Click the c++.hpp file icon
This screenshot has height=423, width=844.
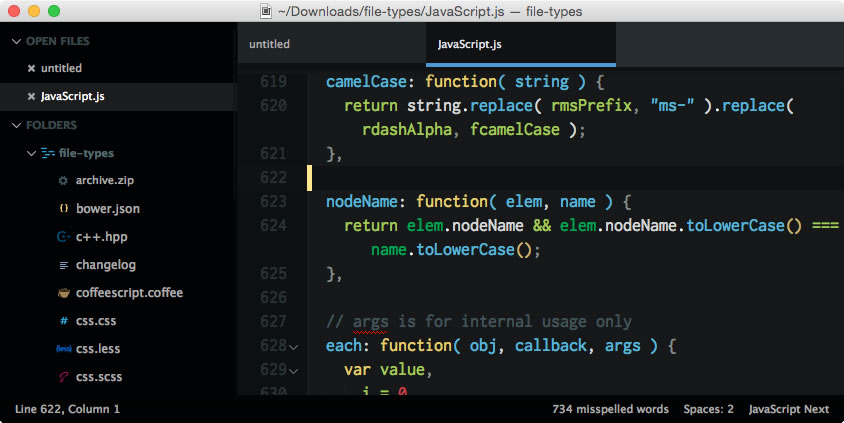(64, 237)
